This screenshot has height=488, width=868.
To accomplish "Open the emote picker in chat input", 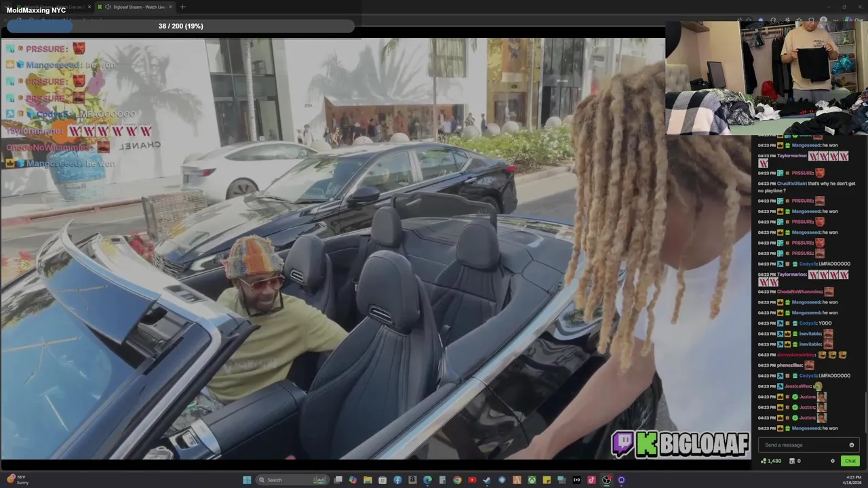I will pos(851,445).
